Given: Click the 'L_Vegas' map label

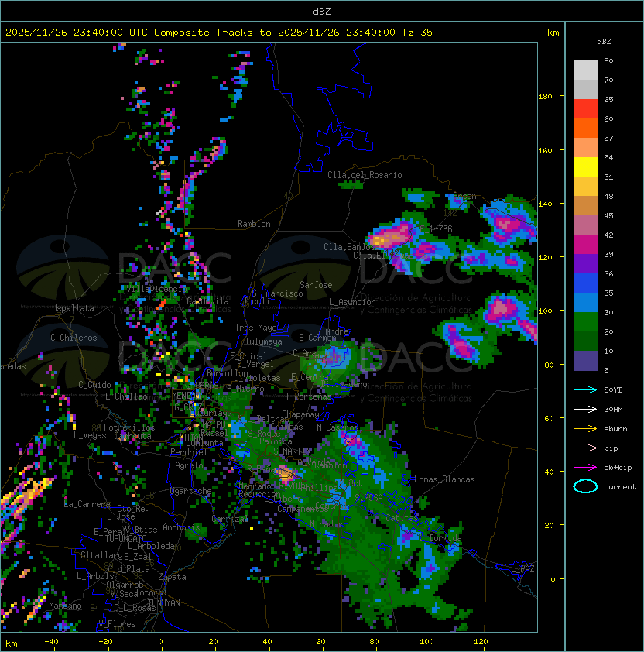Looking at the screenshot, I should (x=90, y=435).
